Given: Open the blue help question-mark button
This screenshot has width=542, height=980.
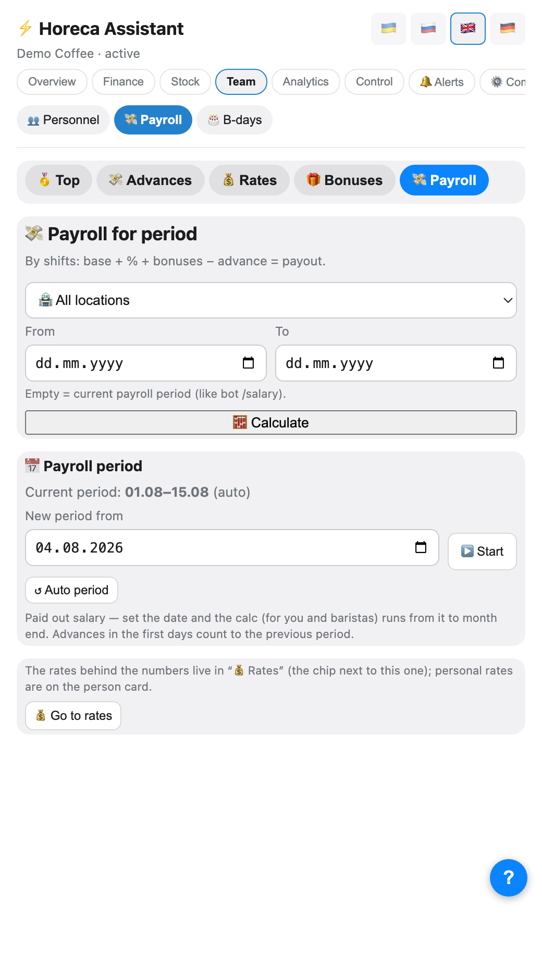Looking at the screenshot, I should [508, 878].
